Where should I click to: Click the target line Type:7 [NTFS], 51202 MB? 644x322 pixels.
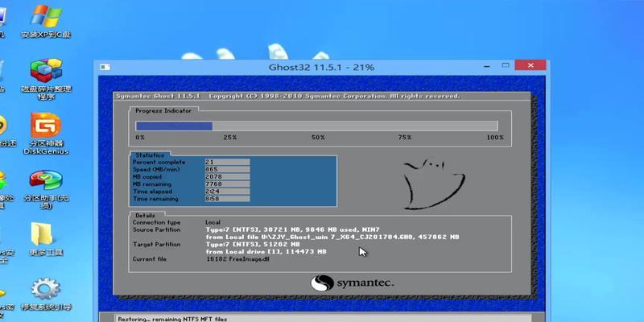[x=253, y=245]
